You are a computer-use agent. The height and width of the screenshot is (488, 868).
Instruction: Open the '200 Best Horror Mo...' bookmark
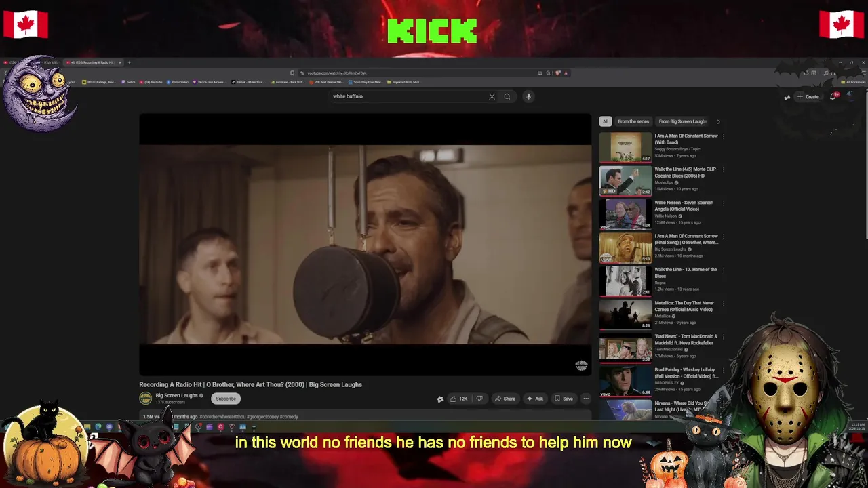(326, 82)
